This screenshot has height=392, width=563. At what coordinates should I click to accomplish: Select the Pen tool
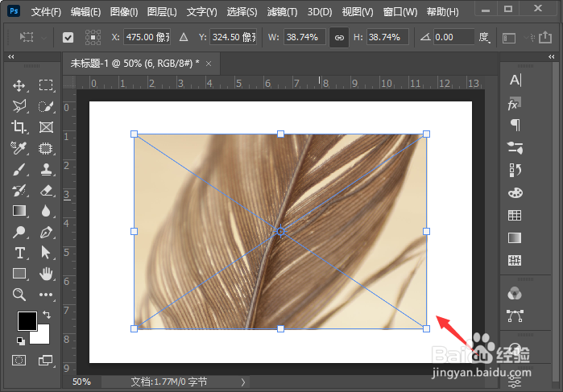pos(46,232)
